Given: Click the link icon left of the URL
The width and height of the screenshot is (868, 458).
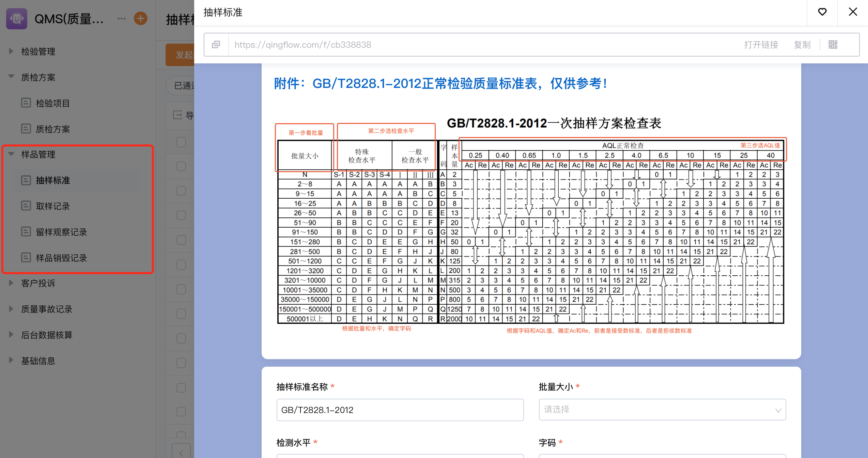Looking at the screenshot, I should (216, 45).
